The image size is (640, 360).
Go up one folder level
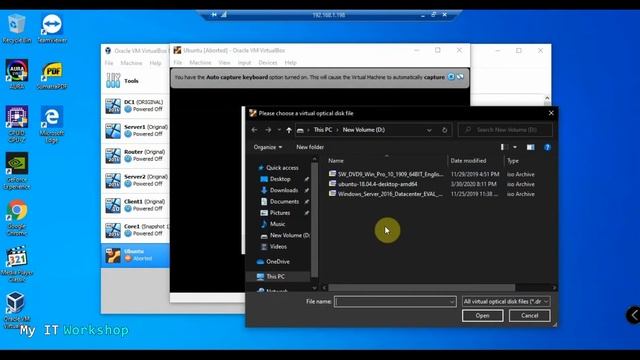(289, 130)
